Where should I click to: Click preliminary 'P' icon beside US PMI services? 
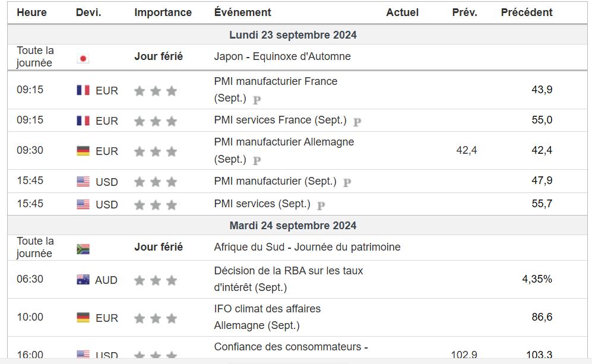pyautogui.click(x=321, y=205)
